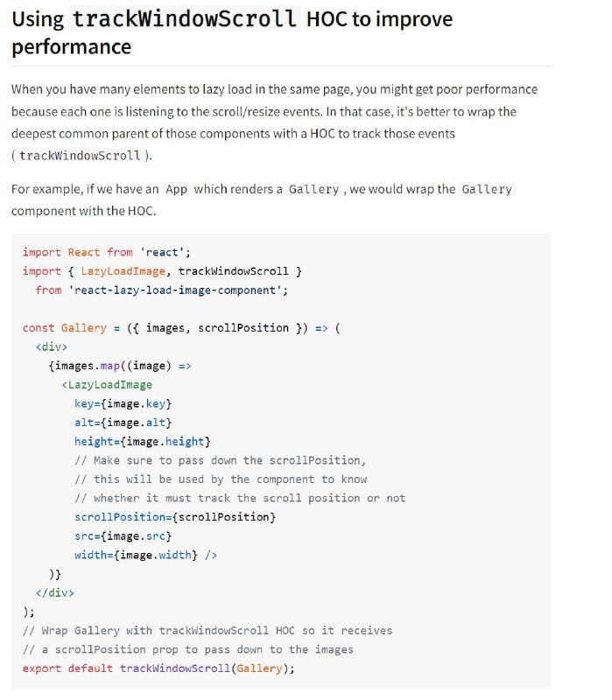Click the 'height={image.height}' prop line
612x700 pixels.
coord(142,441)
